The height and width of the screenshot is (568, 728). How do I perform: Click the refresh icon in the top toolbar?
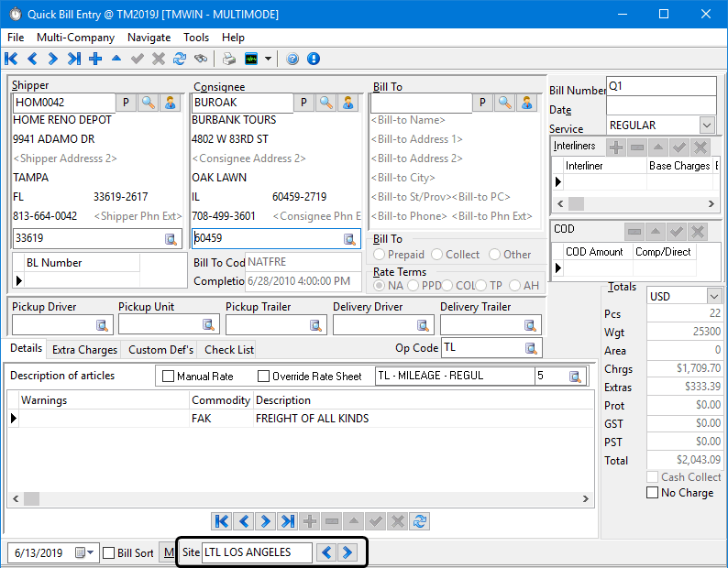pyautogui.click(x=179, y=59)
